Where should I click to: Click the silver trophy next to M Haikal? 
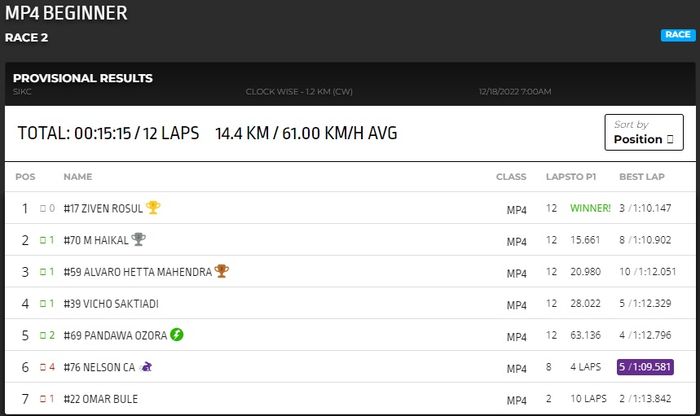[x=138, y=240]
